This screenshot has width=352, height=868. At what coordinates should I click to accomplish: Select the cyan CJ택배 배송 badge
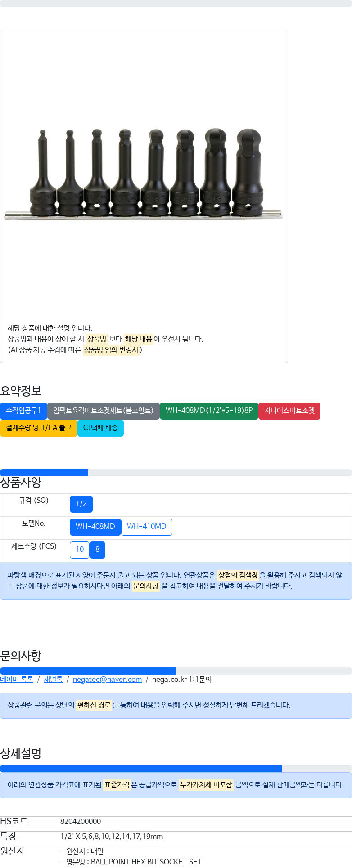[x=100, y=428]
